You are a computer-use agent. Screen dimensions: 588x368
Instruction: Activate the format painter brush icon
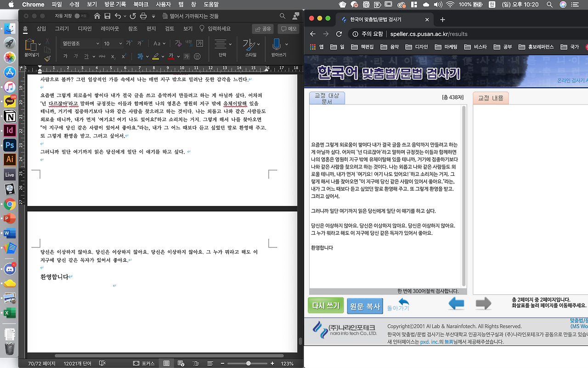click(x=47, y=58)
